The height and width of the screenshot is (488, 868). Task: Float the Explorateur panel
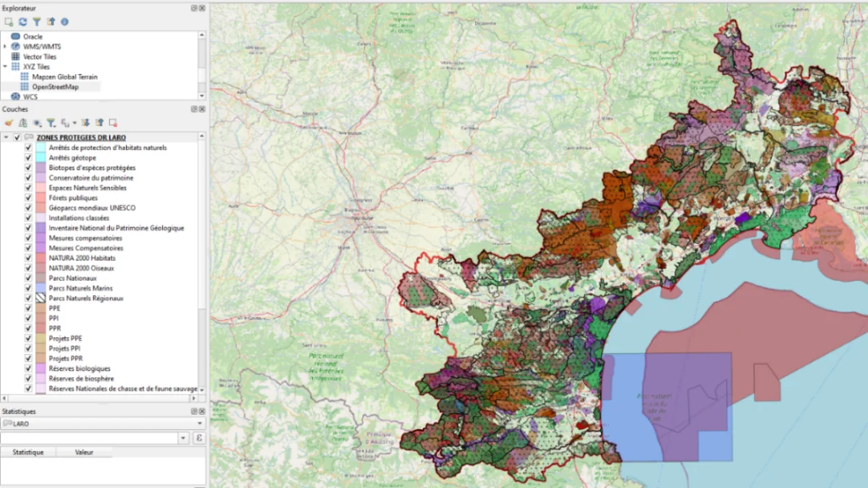(x=194, y=8)
